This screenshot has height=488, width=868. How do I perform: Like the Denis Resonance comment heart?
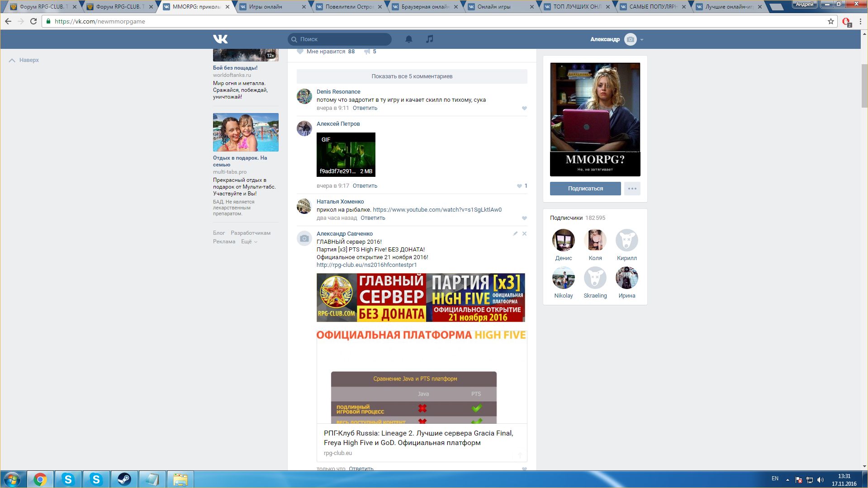click(524, 108)
